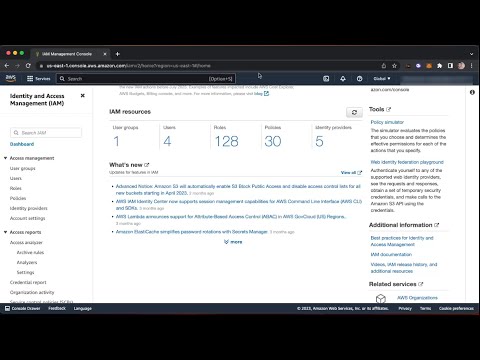Open the browser side panel icon
Screen dimensions: 480x360
pyautogui.click(x=450, y=66)
